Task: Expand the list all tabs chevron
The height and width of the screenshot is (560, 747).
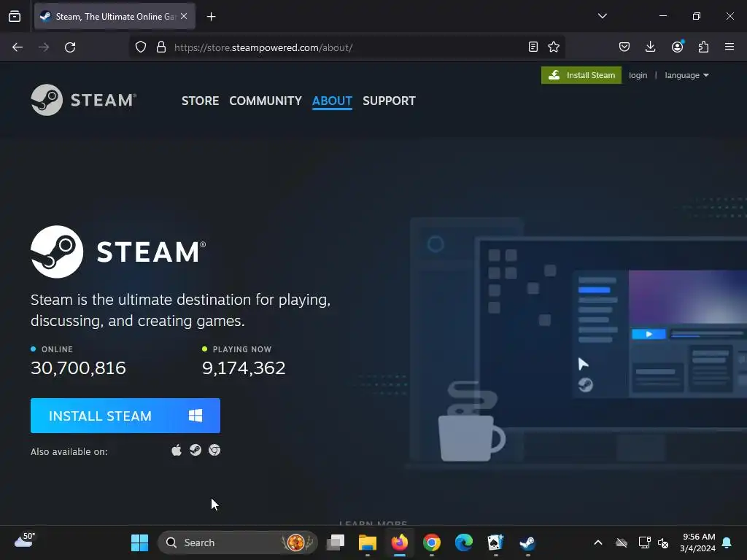Action: pos(602,16)
